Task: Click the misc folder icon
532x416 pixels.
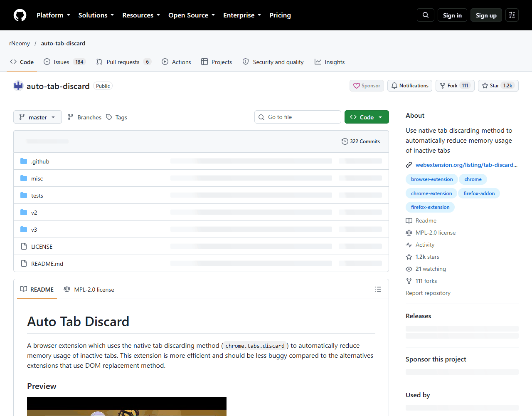Action: [24, 178]
